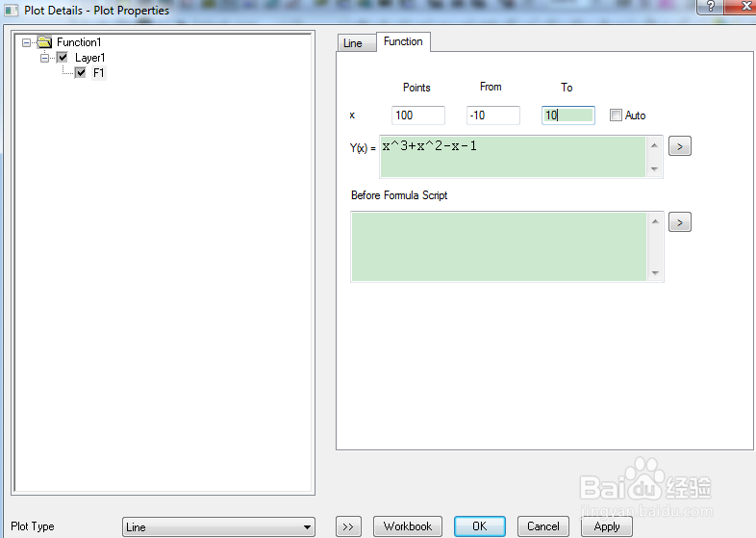The image size is (756, 538).
Task: Click down arrow of Y(x) formula scrollbar
Action: [x=654, y=169]
